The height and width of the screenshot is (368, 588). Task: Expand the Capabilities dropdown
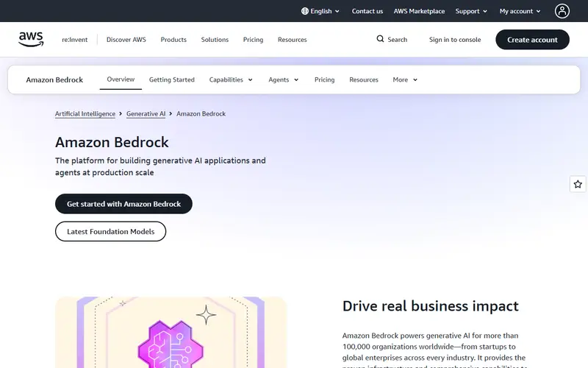tap(231, 79)
